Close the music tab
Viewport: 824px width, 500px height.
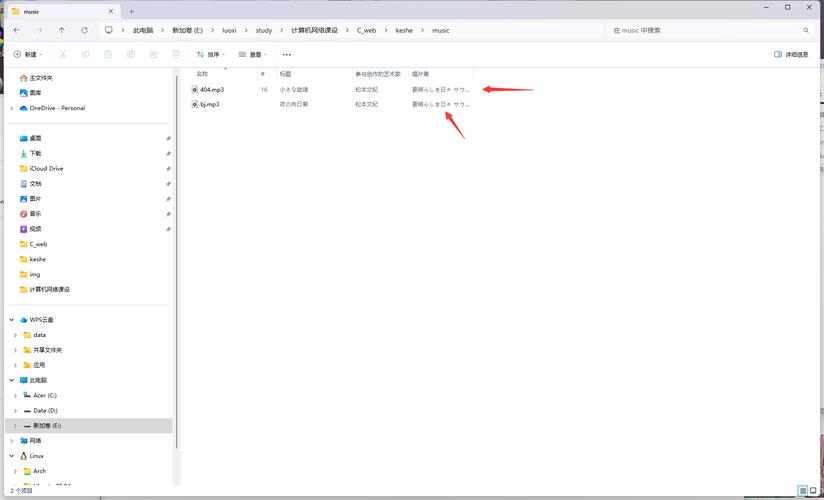tap(111, 12)
